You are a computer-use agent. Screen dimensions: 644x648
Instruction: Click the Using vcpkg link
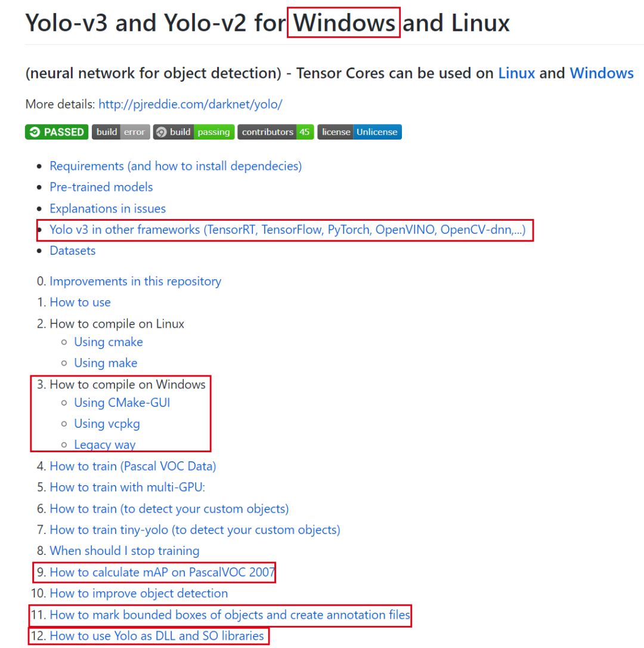coord(107,424)
